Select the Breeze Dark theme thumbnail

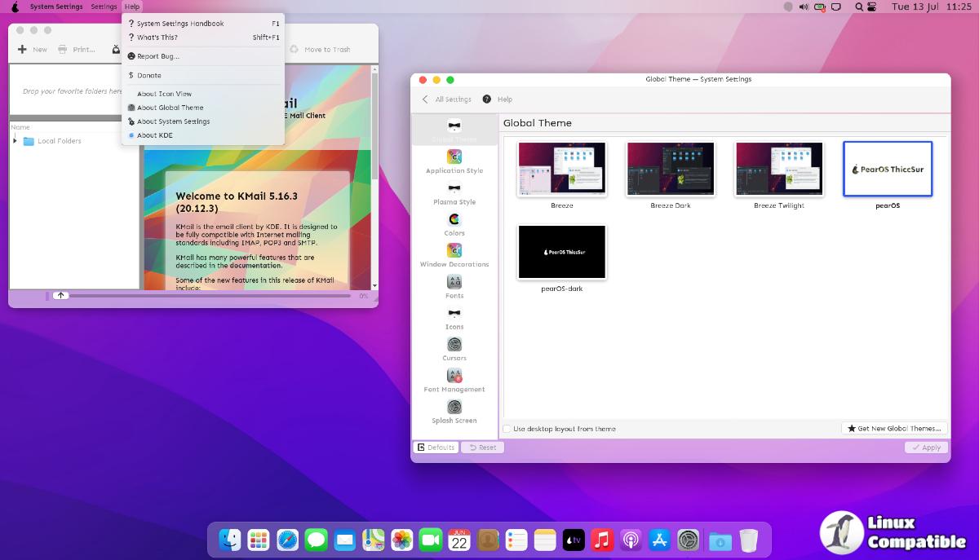coord(671,170)
